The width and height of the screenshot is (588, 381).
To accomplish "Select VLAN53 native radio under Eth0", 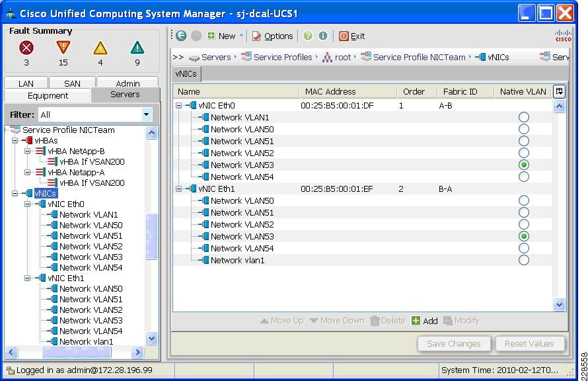I will tap(524, 165).
